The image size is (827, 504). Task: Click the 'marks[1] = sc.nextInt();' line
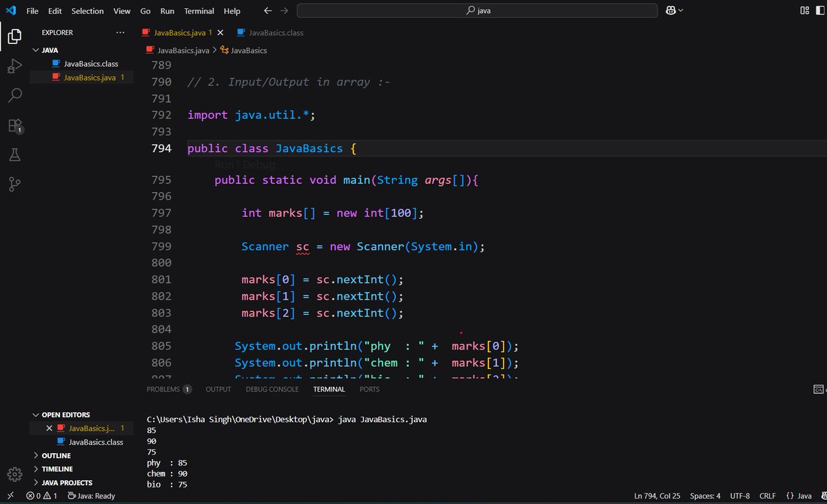322,296
